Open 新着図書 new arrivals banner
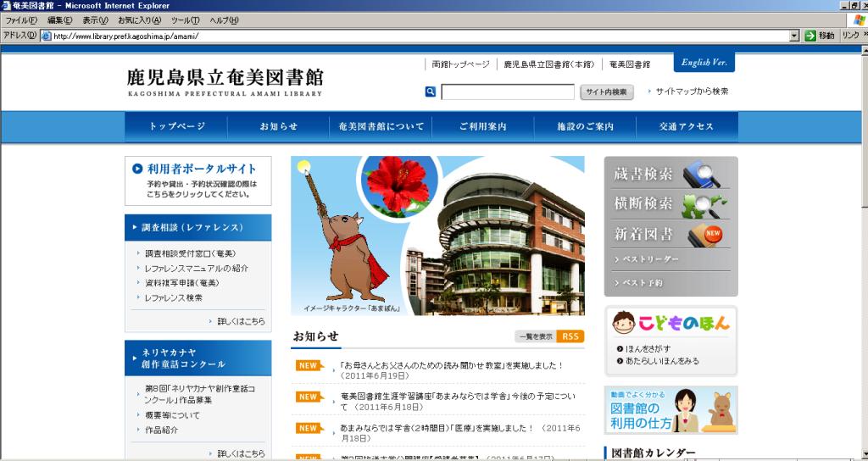The height and width of the screenshot is (461, 868). click(x=670, y=234)
